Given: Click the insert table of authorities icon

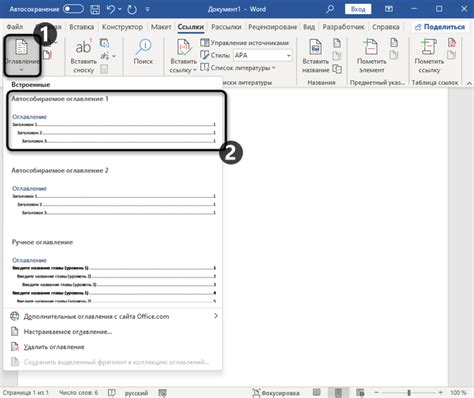Looking at the screenshot, I should (x=451, y=42).
